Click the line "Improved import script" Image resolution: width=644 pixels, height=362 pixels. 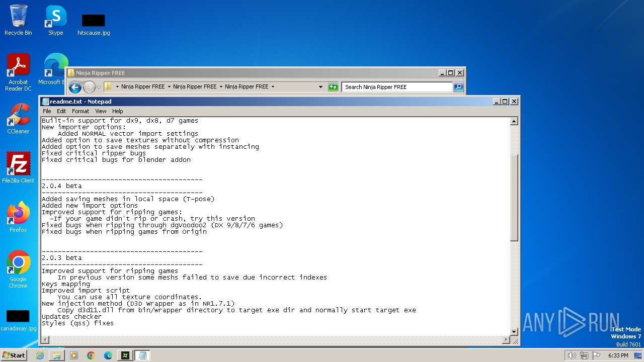click(86, 291)
